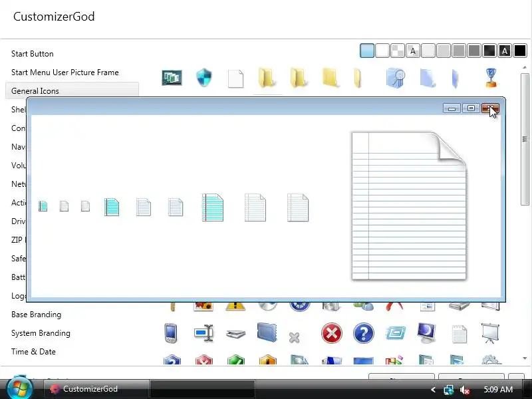532x399 pixels.
Task: Click the muted volume tray icon
Action: click(x=465, y=390)
